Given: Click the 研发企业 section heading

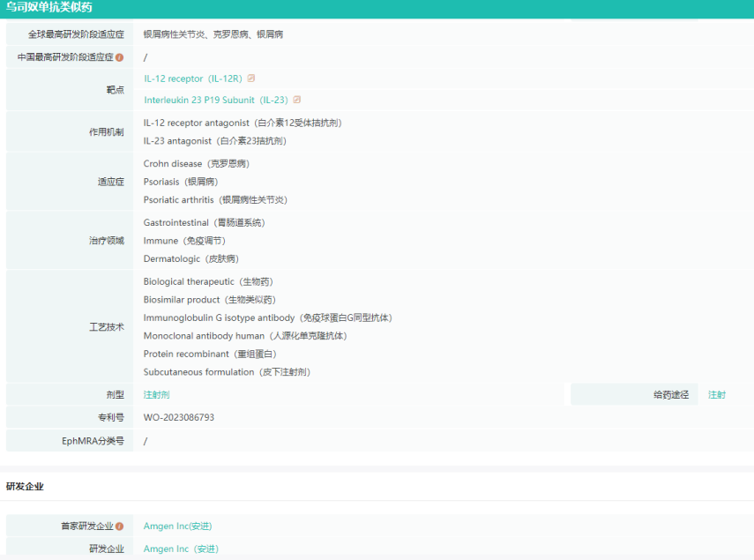Looking at the screenshot, I should tap(25, 486).
